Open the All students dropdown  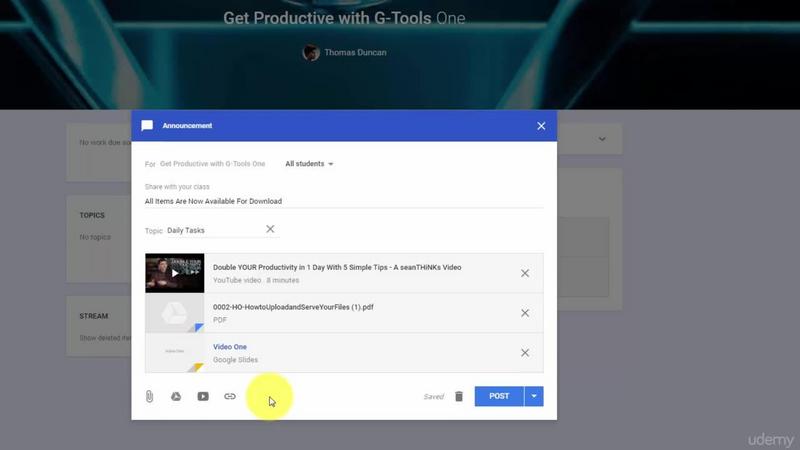(309, 164)
